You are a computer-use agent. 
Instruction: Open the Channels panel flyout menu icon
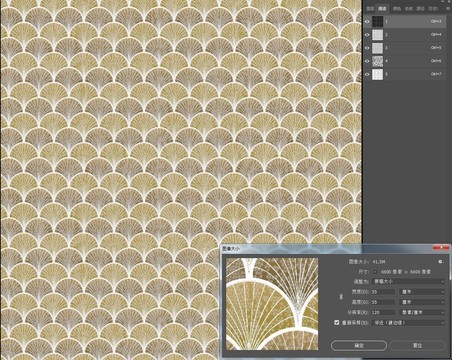click(448, 9)
